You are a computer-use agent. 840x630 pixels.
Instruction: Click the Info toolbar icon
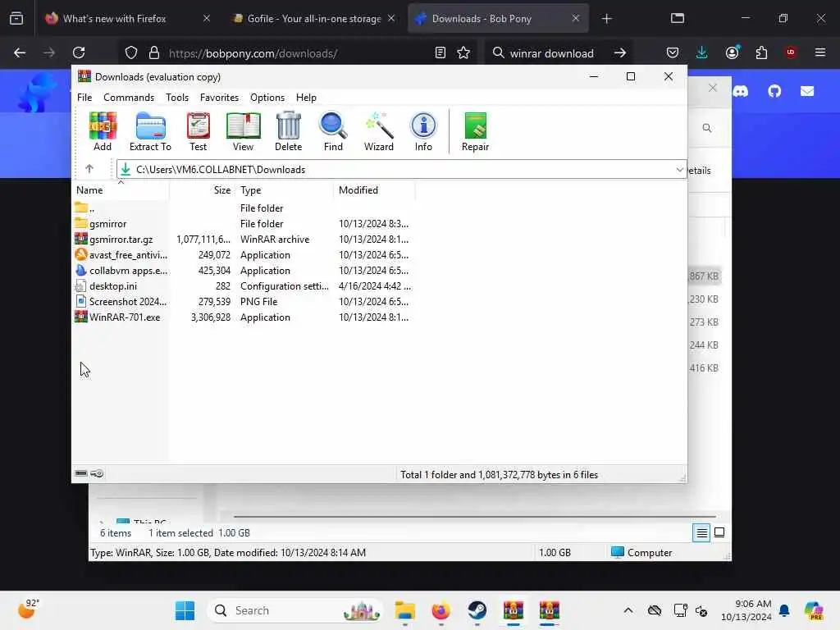(x=423, y=132)
